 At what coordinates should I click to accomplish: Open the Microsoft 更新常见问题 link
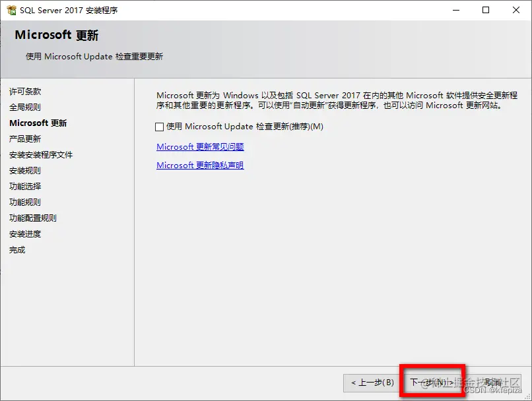coord(200,147)
